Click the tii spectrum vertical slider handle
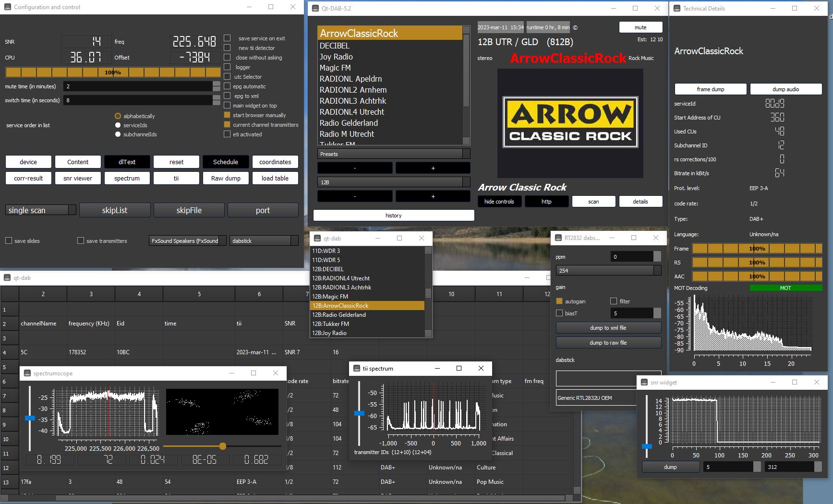This screenshot has height=504, width=833. [359, 413]
